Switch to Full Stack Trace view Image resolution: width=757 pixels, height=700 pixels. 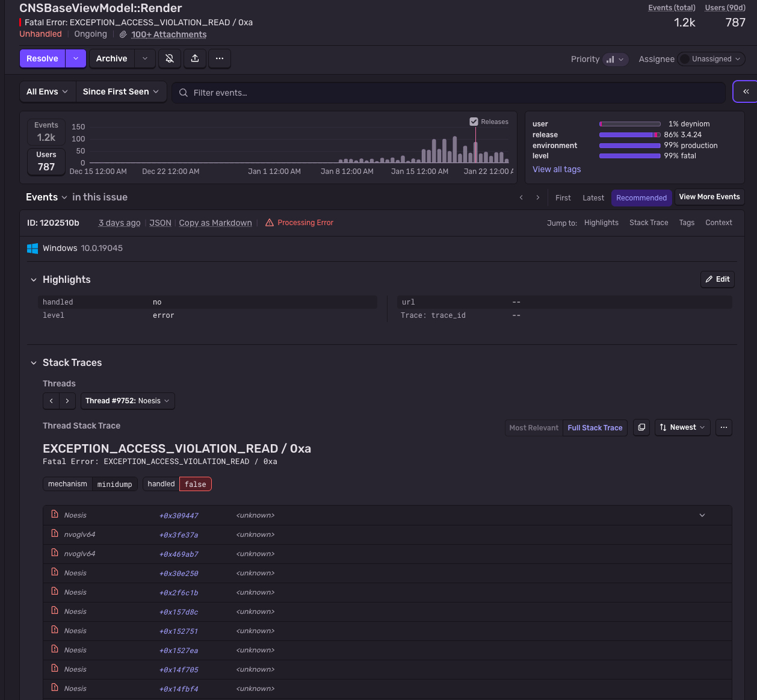(x=595, y=428)
